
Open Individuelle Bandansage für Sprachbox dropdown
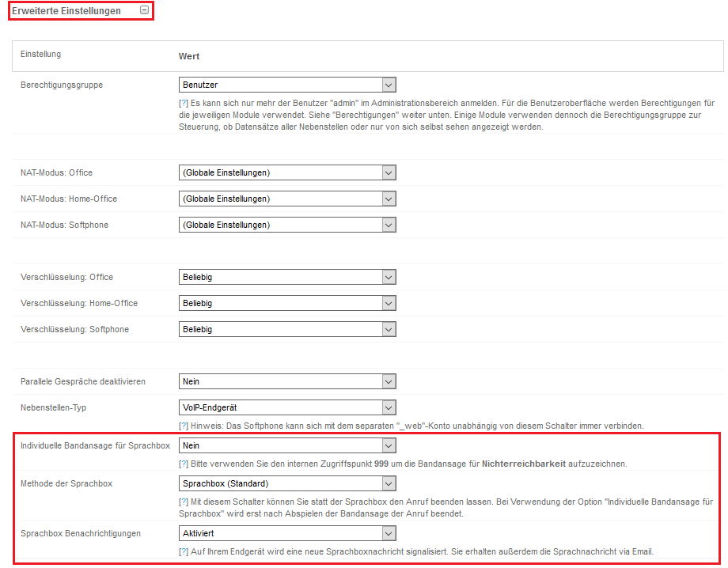point(287,446)
